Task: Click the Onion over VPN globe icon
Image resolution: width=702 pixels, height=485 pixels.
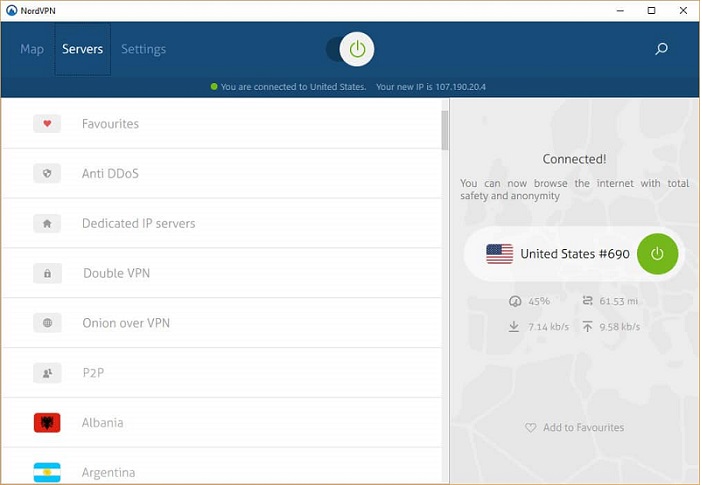Action: pyautogui.click(x=47, y=323)
